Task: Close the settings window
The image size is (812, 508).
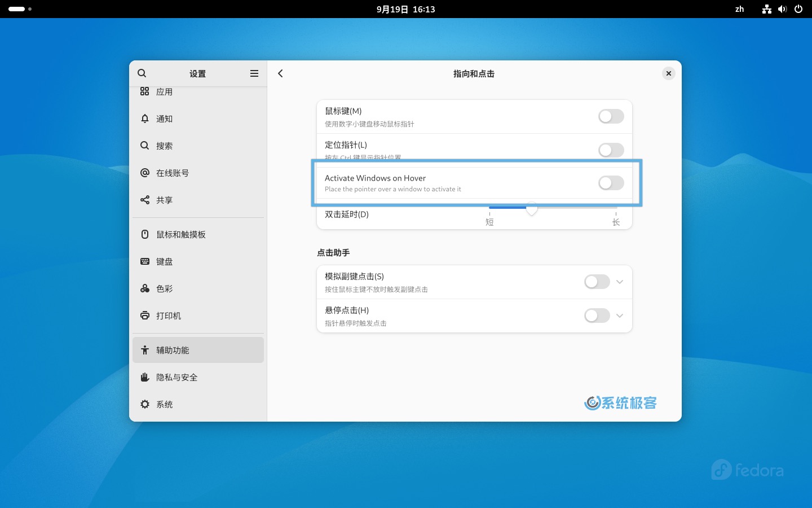Action: tap(668, 73)
